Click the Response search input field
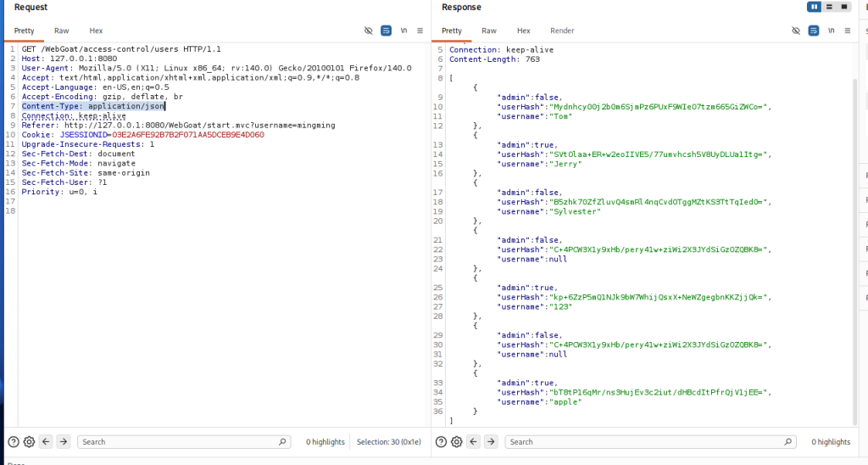The width and height of the screenshot is (868, 465). tap(650, 442)
